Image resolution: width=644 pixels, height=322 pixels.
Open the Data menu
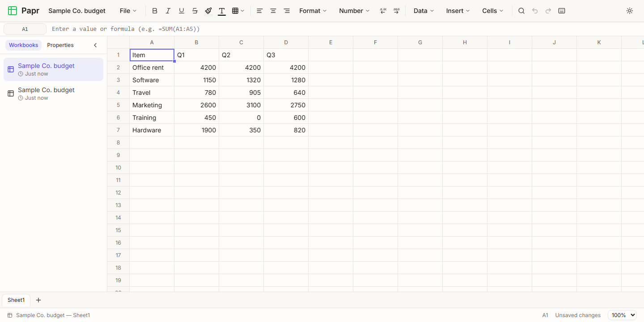(424, 11)
